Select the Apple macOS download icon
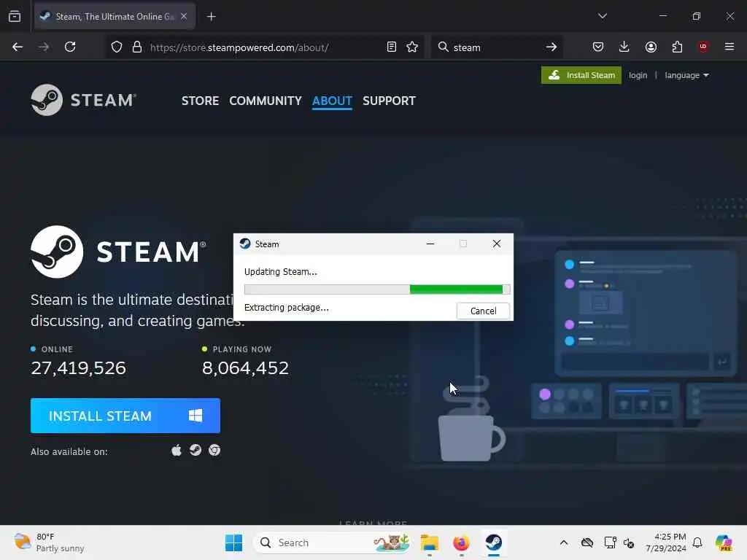747x560 pixels. (177, 451)
